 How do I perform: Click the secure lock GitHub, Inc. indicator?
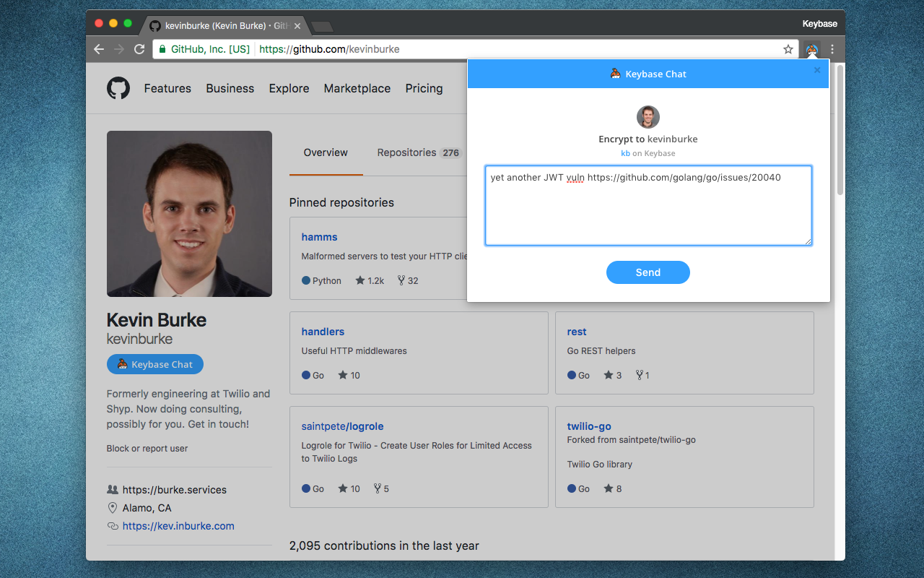204,49
